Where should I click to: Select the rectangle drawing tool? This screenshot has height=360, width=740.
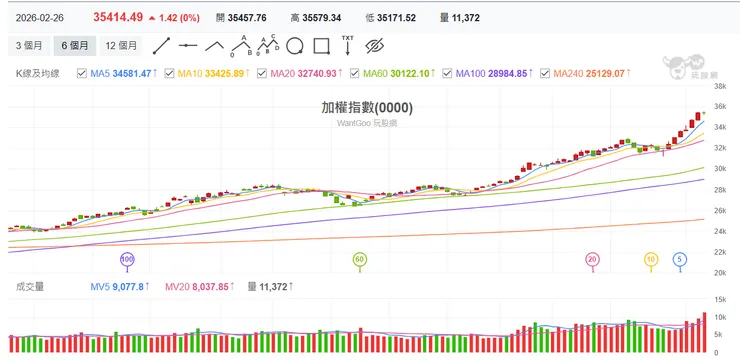click(321, 46)
